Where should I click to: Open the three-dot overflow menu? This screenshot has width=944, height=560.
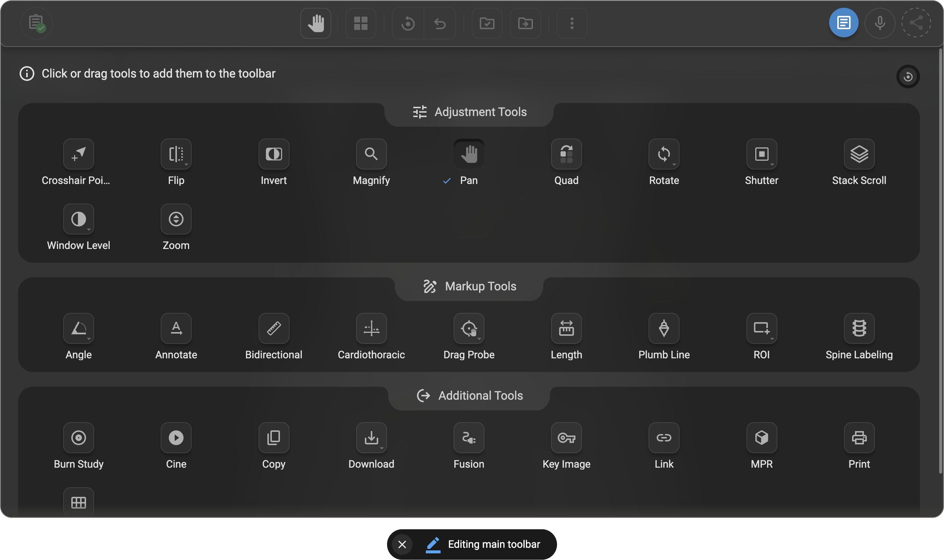pos(572,23)
